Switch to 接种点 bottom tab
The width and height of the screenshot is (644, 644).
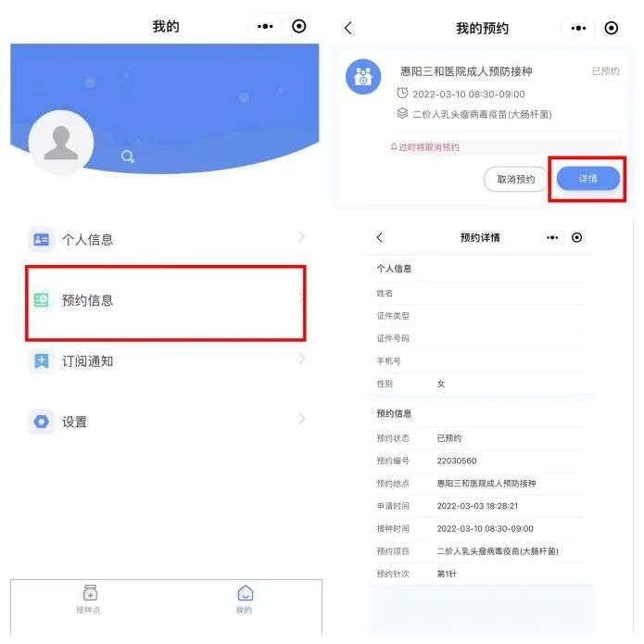pyautogui.click(x=89, y=600)
